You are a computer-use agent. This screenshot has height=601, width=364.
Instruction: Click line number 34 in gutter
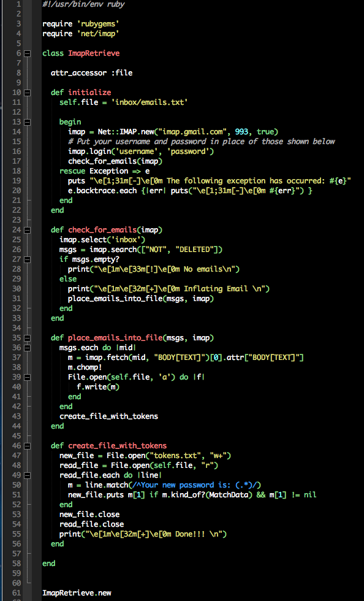pos(17,327)
